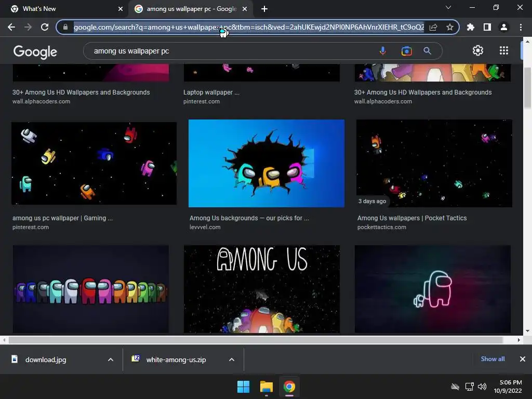Click vertical scrollbar down arrow
532x399 pixels.
pos(527,331)
